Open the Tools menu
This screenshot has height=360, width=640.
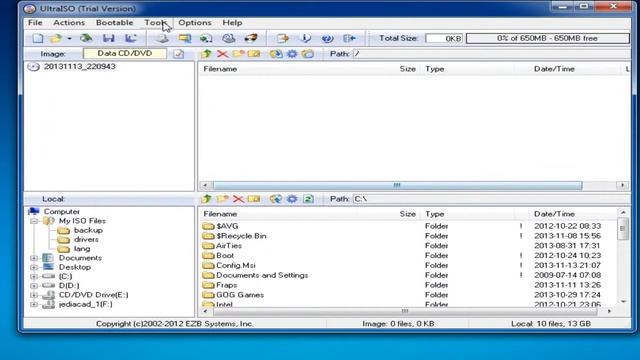pos(156,22)
